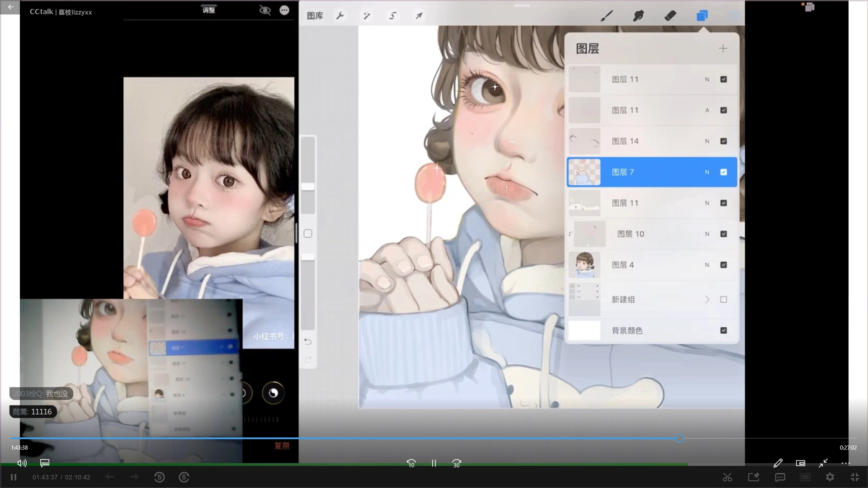Activate the S-shaped selection tool
Image resolution: width=868 pixels, height=488 pixels.
click(x=392, y=16)
